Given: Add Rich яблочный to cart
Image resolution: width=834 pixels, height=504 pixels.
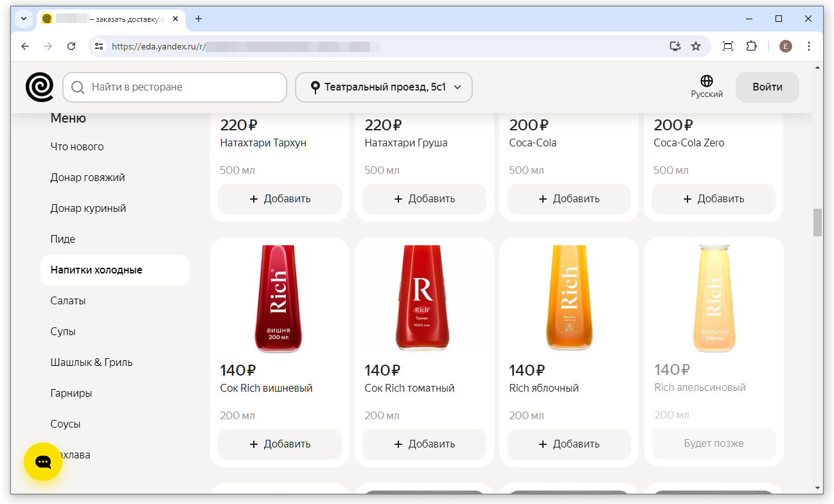Looking at the screenshot, I should click(569, 444).
